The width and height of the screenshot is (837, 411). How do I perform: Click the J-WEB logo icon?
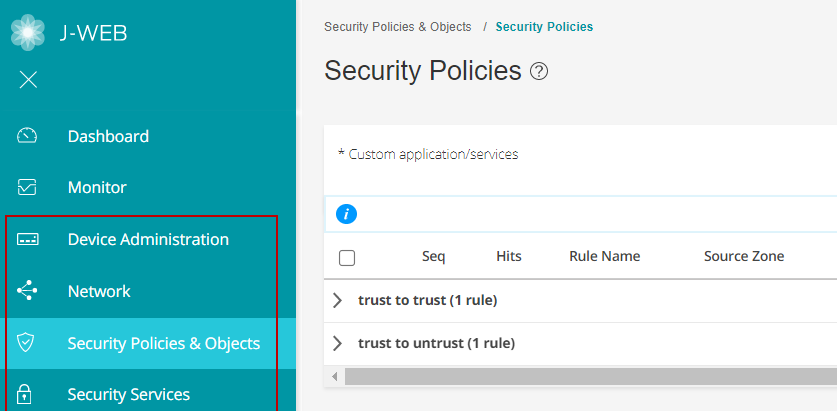pyautogui.click(x=28, y=32)
